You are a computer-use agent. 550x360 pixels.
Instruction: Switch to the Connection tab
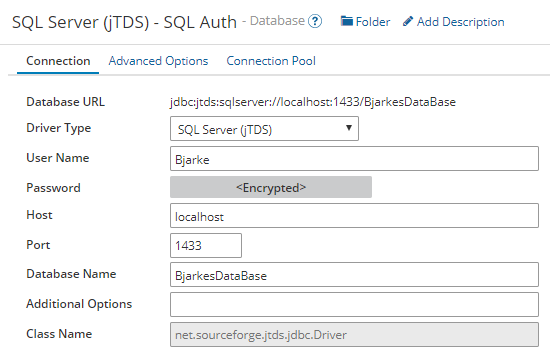[58, 61]
